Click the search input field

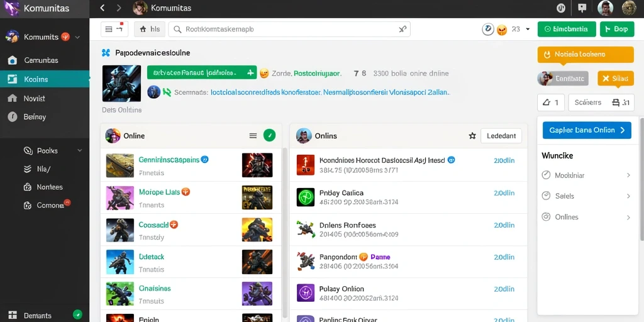(289, 29)
